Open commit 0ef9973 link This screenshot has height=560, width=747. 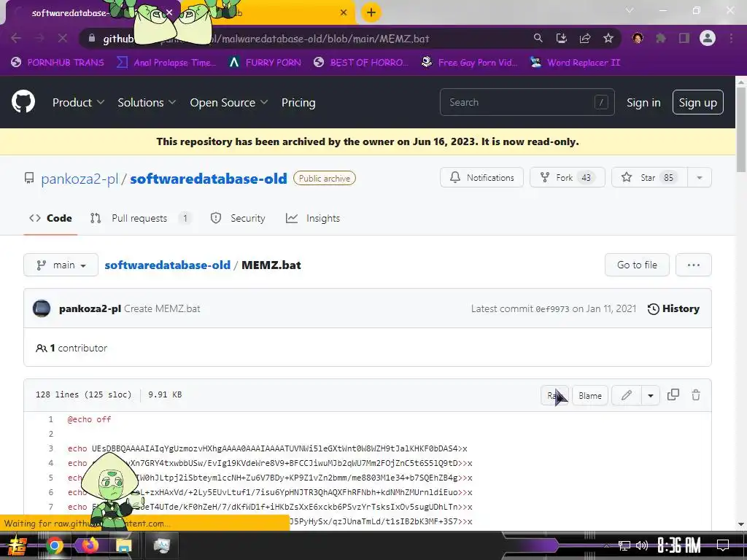(x=552, y=309)
